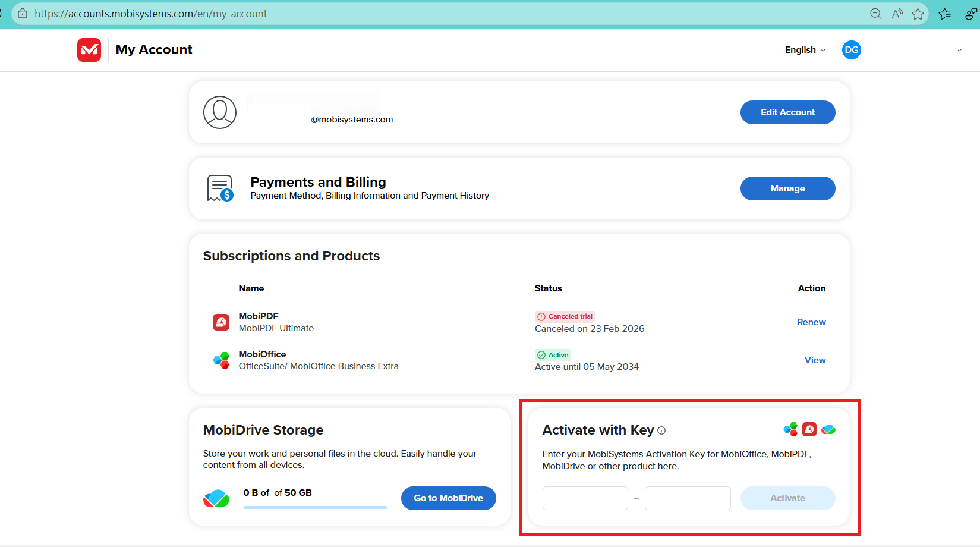This screenshot has height=547, width=980.
Task: Click the Active status badge
Action: (x=553, y=355)
